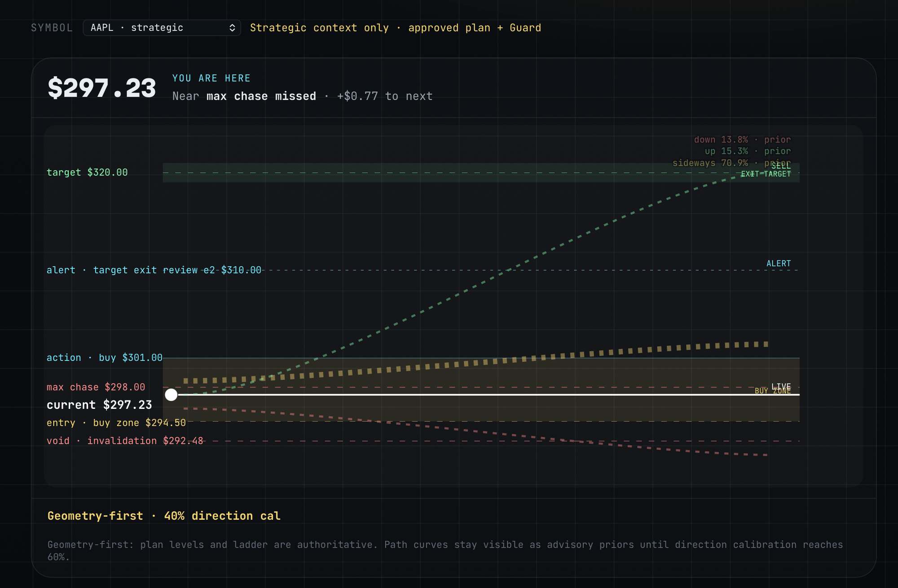
Task: Click 'void · invalidation $292.48' label
Action: tap(125, 441)
